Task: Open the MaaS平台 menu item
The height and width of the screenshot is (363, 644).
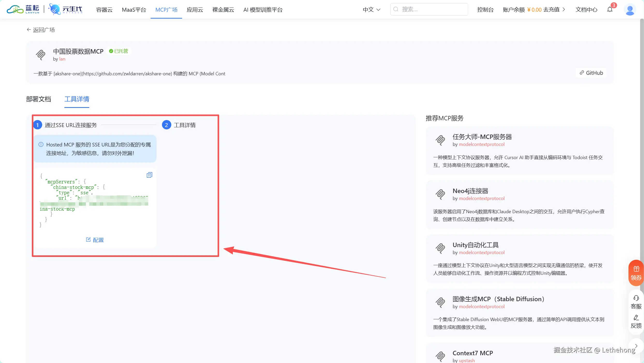Action: click(134, 10)
